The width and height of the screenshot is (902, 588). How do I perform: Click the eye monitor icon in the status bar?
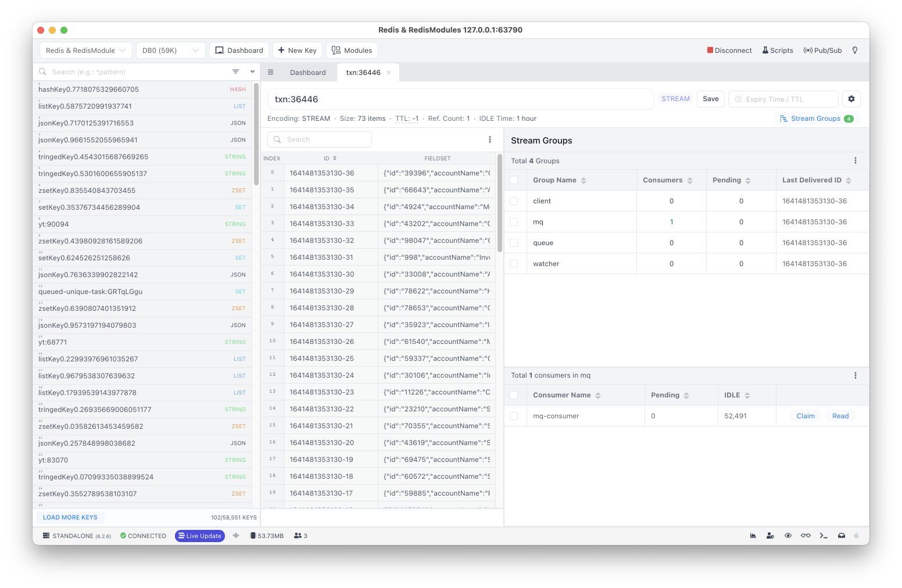[788, 536]
